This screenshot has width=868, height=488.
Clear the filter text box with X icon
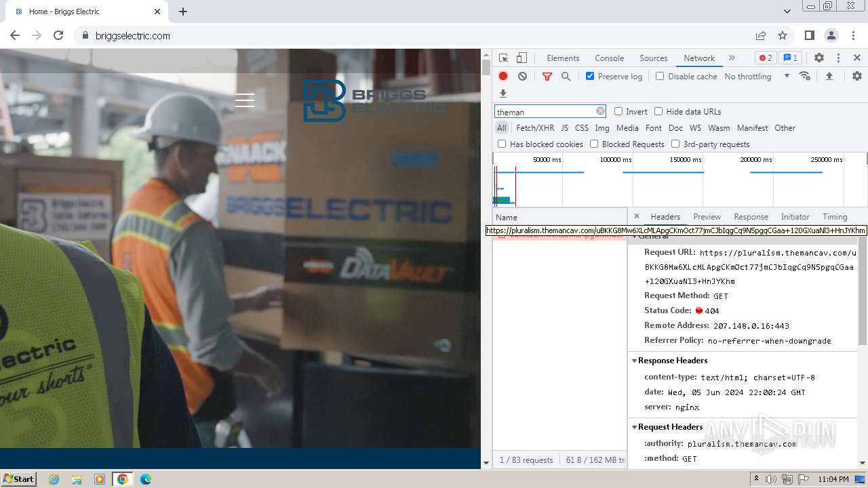[x=600, y=111]
